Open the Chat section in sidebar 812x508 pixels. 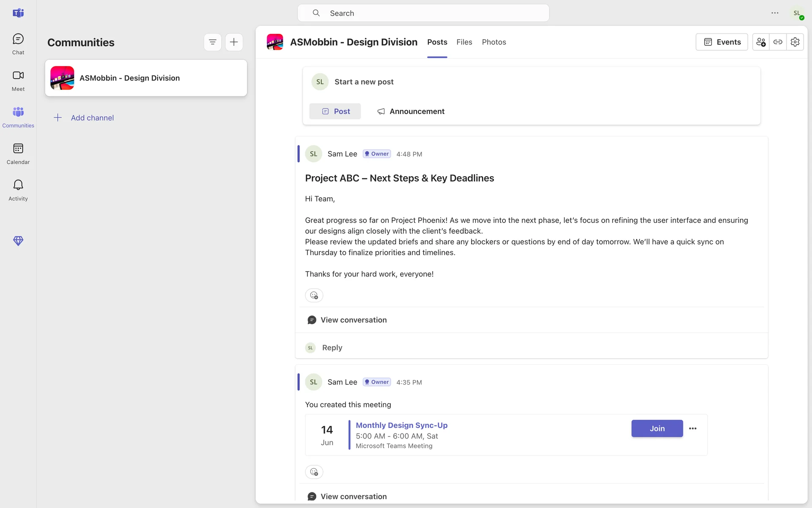pyautogui.click(x=18, y=44)
